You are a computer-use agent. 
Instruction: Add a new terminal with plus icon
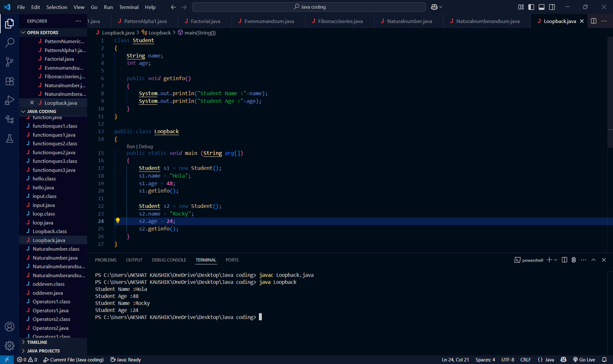coord(549,260)
